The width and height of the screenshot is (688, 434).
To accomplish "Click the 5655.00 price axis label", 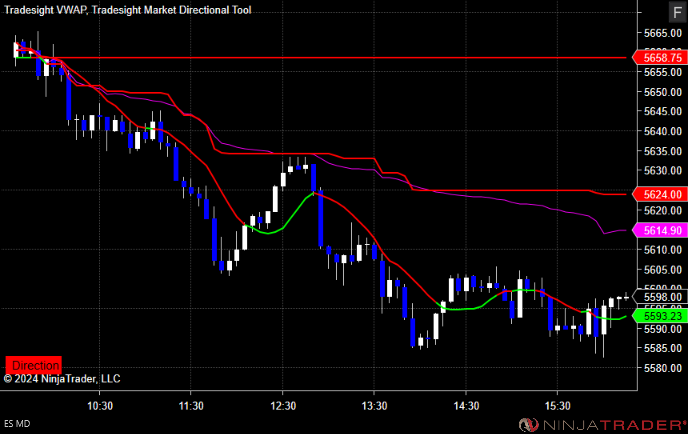I will (663, 72).
